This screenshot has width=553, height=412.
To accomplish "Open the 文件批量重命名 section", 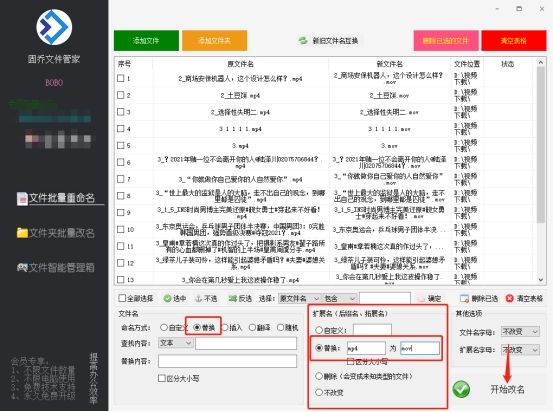I will point(61,198).
